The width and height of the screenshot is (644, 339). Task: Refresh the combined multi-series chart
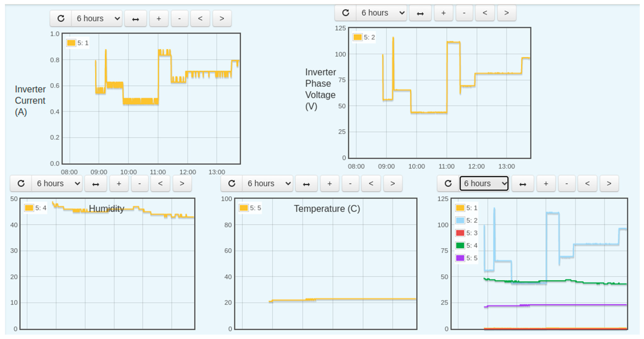(x=448, y=184)
